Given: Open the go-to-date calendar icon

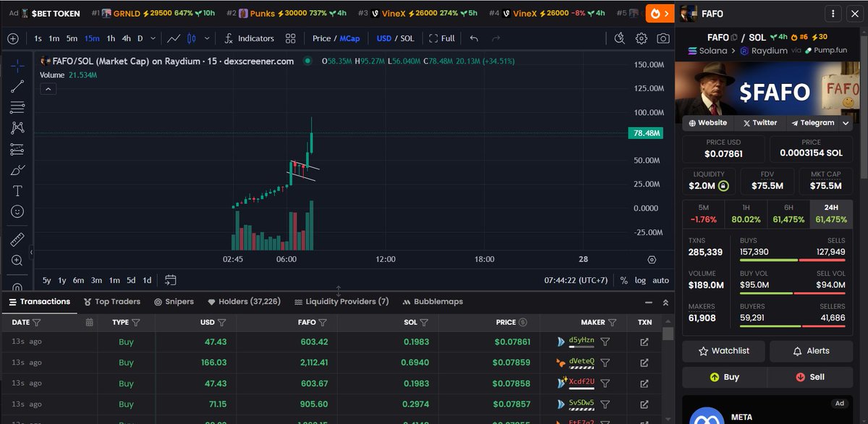Looking at the screenshot, I should pos(171,280).
